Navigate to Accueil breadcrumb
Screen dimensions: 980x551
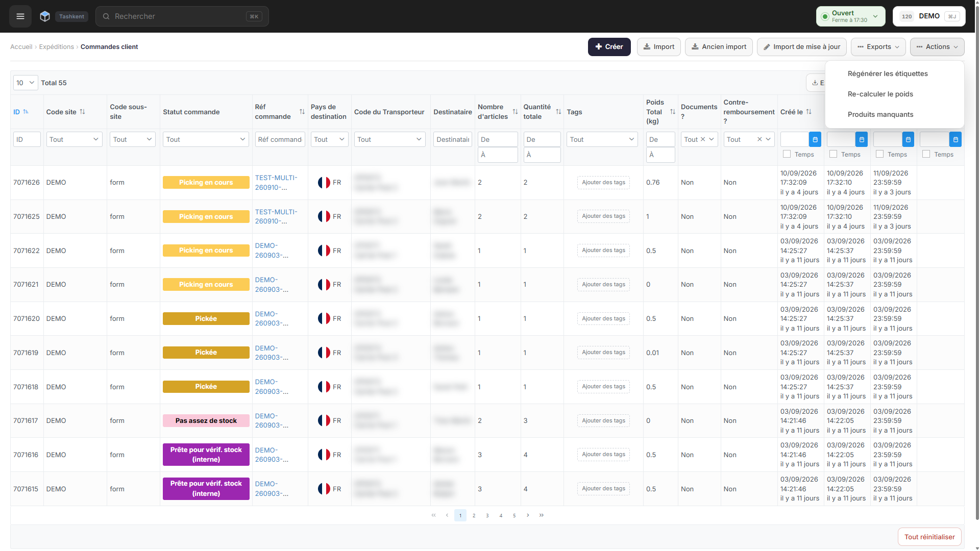coord(21,47)
